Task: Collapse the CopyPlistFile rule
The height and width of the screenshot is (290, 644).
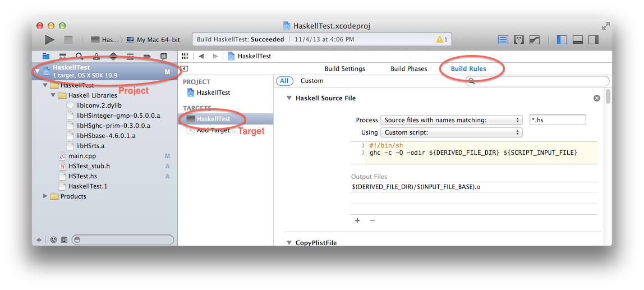Action: 289,243
